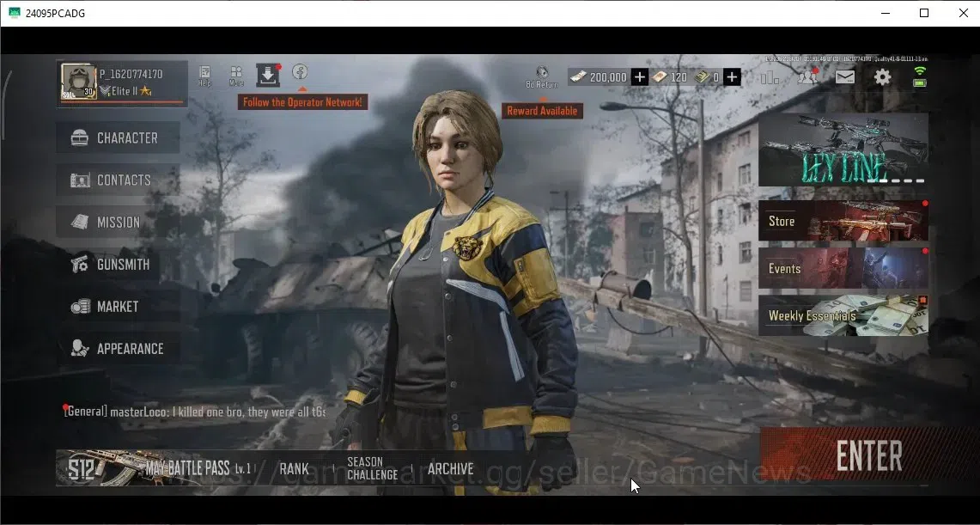Open the MARKET menu

(x=119, y=306)
